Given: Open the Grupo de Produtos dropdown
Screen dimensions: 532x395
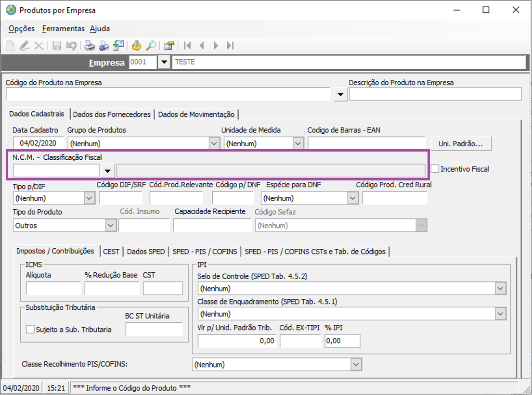Looking at the screenshot, I should point(214,143).
